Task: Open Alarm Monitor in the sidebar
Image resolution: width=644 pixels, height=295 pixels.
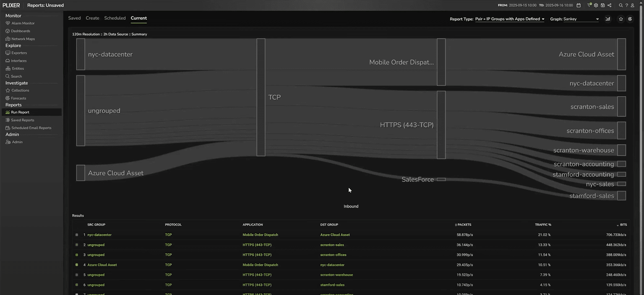Action: coord(23,23)
